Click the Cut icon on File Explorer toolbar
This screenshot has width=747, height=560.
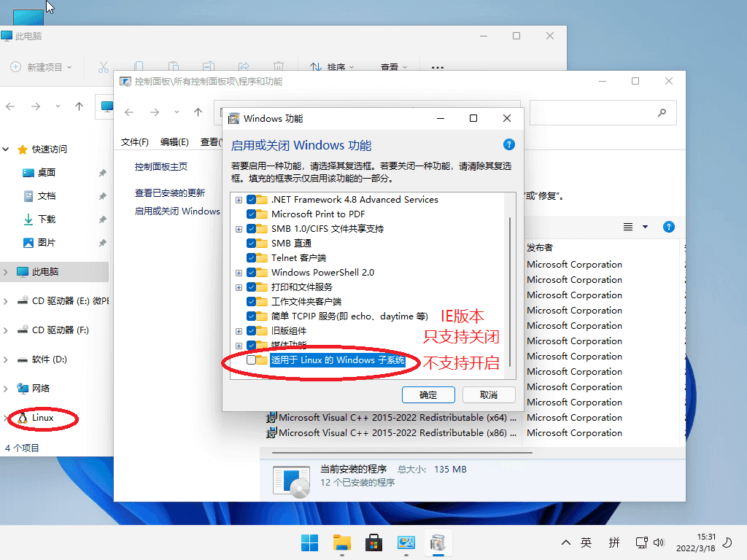[104, 65]
